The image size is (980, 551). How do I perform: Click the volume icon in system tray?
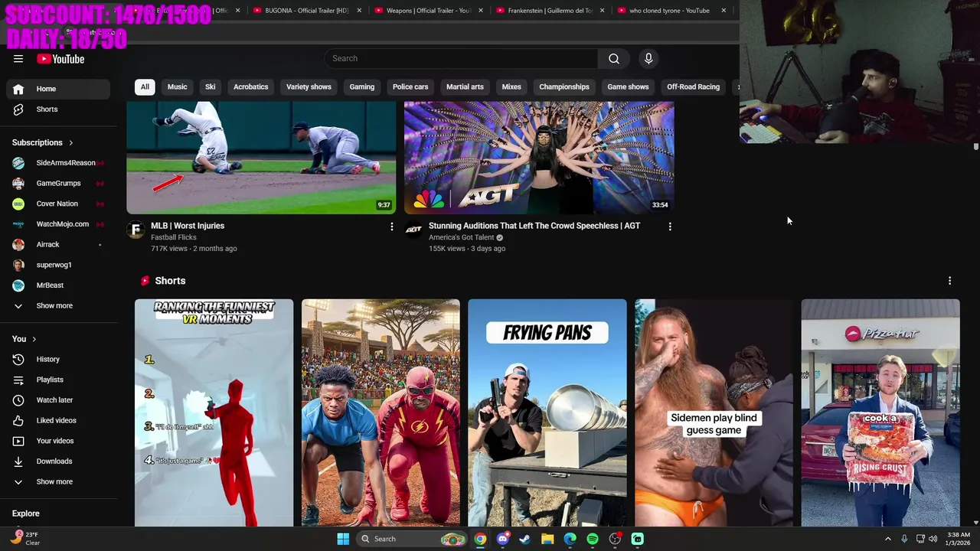(933, 539)
